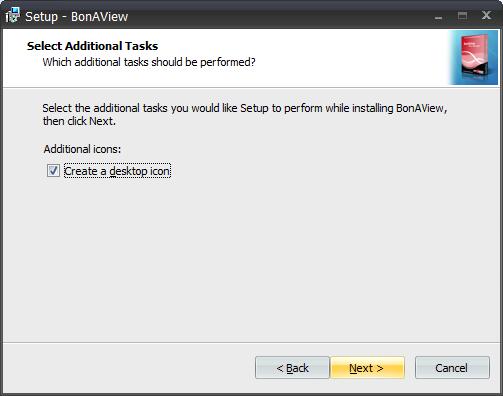Proceed with the 'Next >' button
Screen dimensions: 503x396
point(367,368)
